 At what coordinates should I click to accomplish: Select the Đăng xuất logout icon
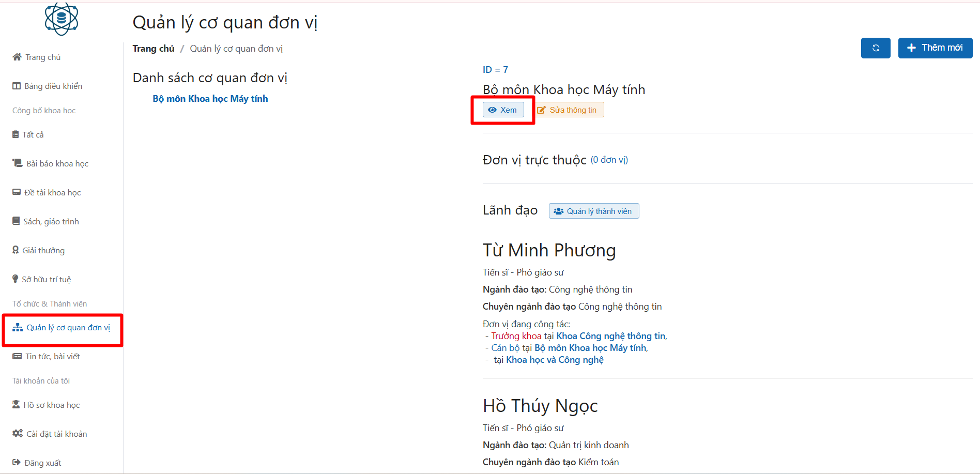coord(16,462)
